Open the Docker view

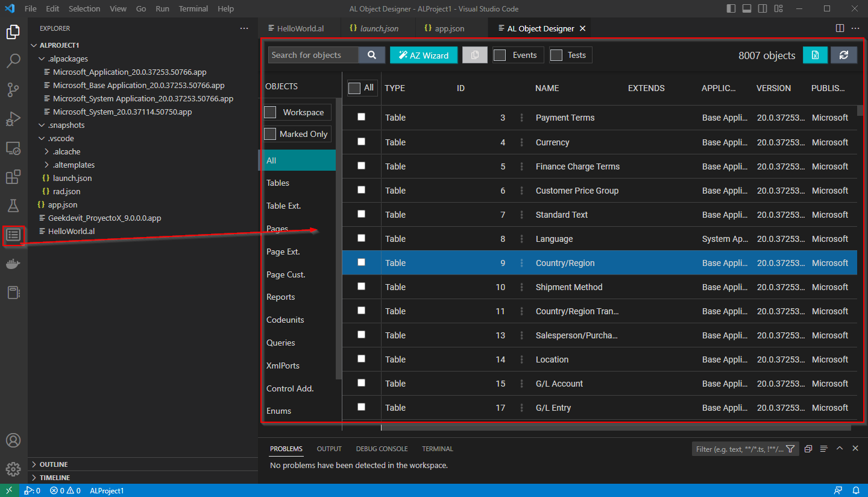click(x=13, y=264)
